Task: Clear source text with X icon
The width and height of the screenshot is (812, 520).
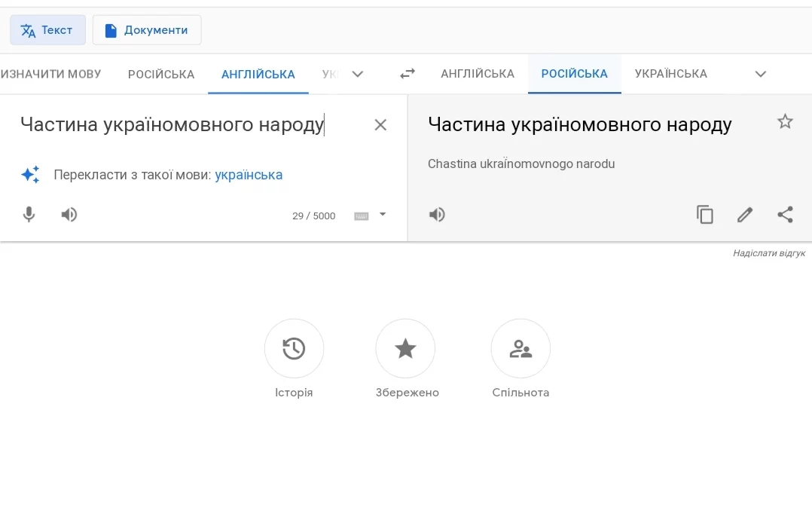Action: [x=380, y=125]
